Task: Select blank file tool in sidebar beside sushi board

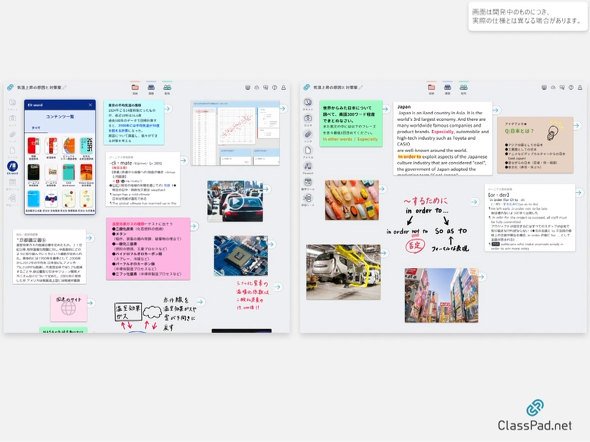Action: point(308,150)
